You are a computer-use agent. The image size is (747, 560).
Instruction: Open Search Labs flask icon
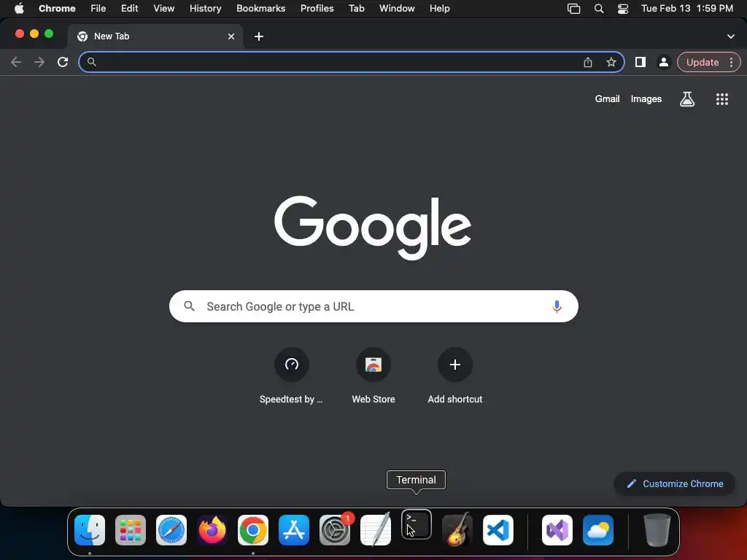[x=687, y=99]
